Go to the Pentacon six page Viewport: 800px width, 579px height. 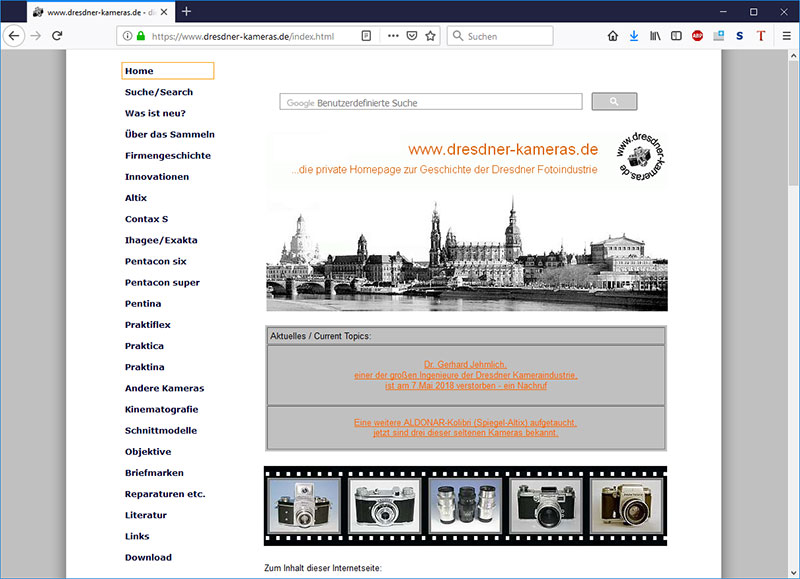[156, 262]
